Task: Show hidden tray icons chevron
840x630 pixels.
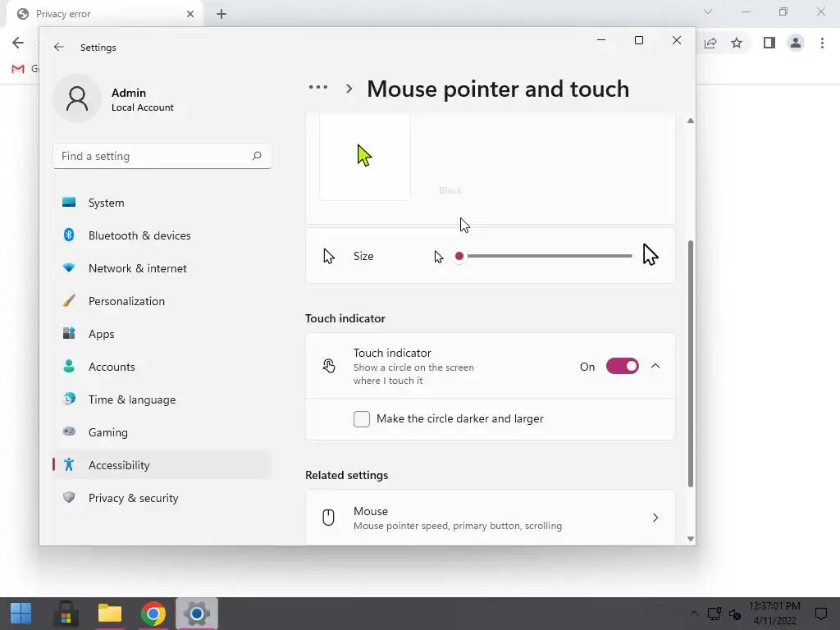Action: pos(694,614)
